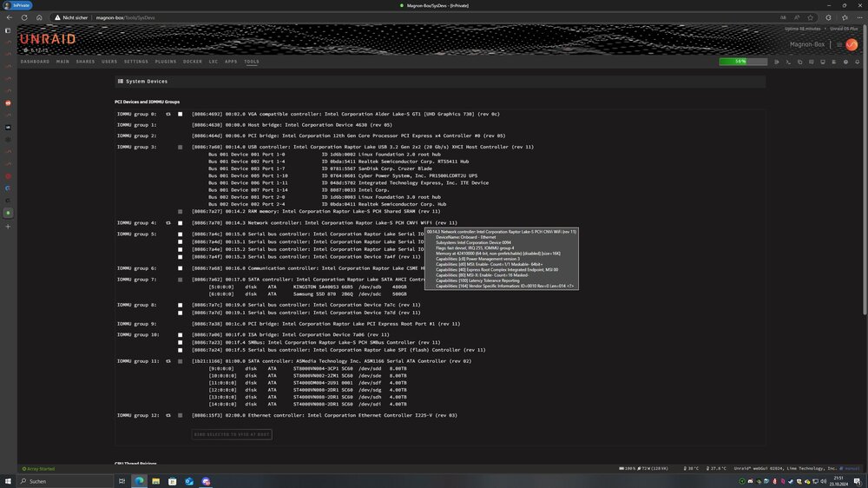This screenshot has width=868, height=488.
Task: Click the System Devices header grid icon
Action: (x=120, y=82)
